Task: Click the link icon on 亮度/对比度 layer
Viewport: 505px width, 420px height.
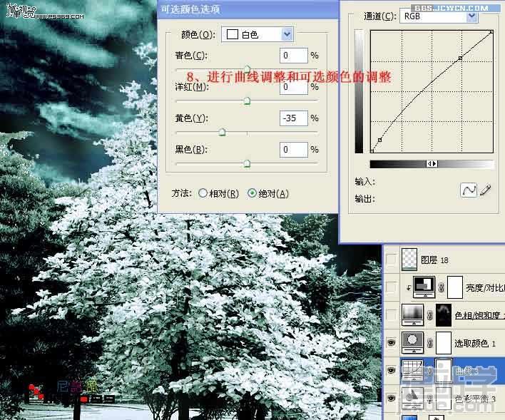Action: click(442, 287)
